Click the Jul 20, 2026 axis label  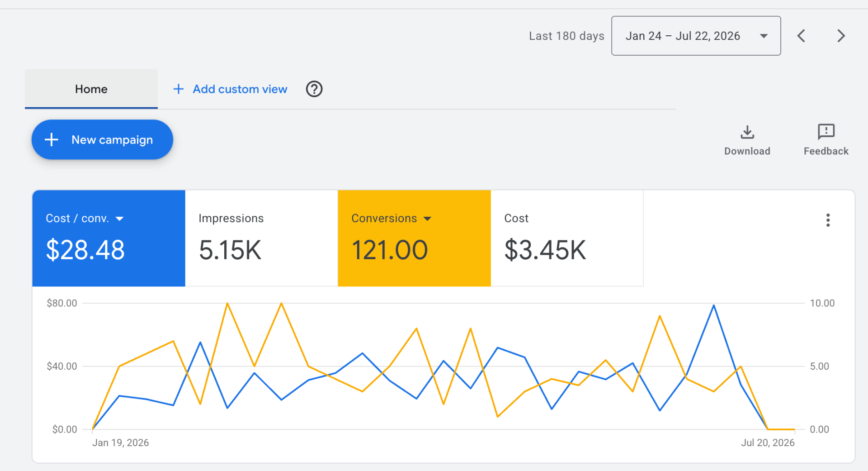click(x=768, y=442)
